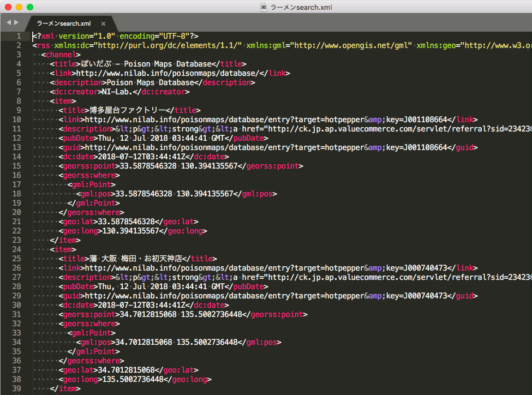Click georss:point value 34.7012815068 on line 31
This screenshot has height=395, width=532.
(x=148, y=314)
